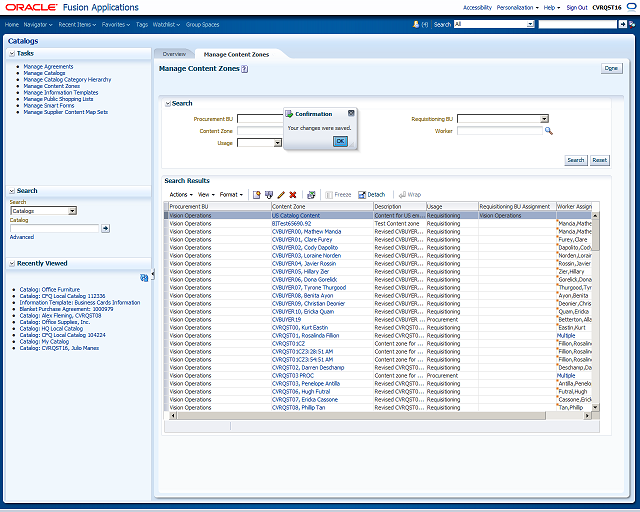Image resolution: width=640 pixels, height=512 pixels.
Task: Open CVRQST03 PROC content zone link
Action: click(293, 376)
